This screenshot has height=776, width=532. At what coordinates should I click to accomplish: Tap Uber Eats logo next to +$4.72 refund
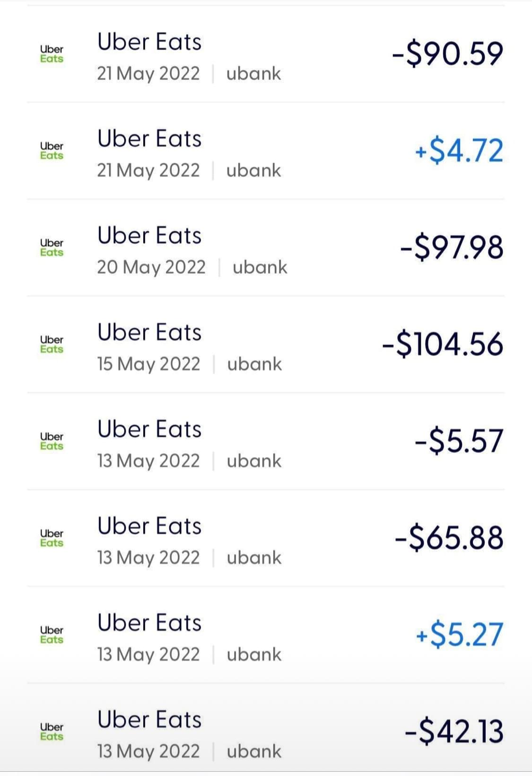click(52, 151)
